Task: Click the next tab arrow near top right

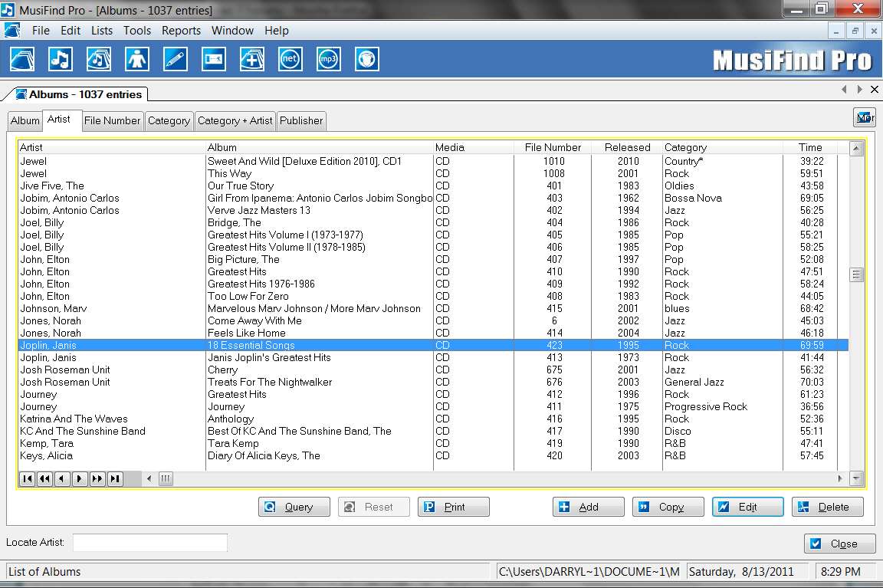Action: click(859, 89)
